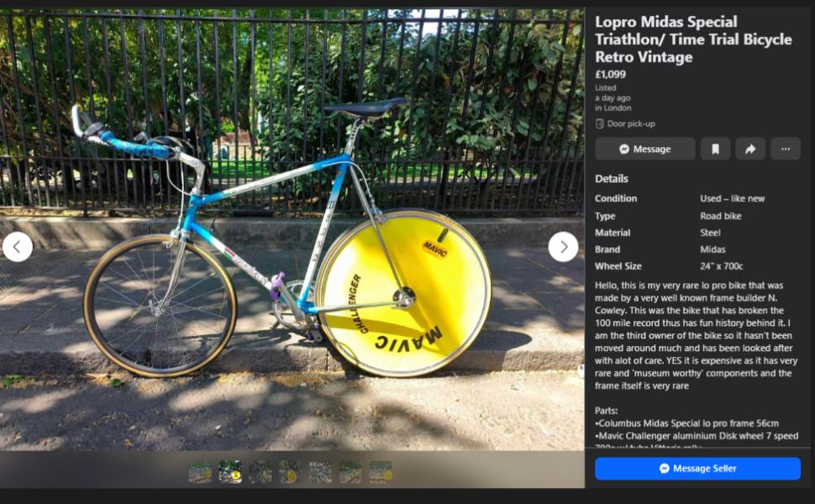This screenshot has width=815, height=504.
Task: Click the 'Used – like new' condition value
Action: click(x=732, y=198)
